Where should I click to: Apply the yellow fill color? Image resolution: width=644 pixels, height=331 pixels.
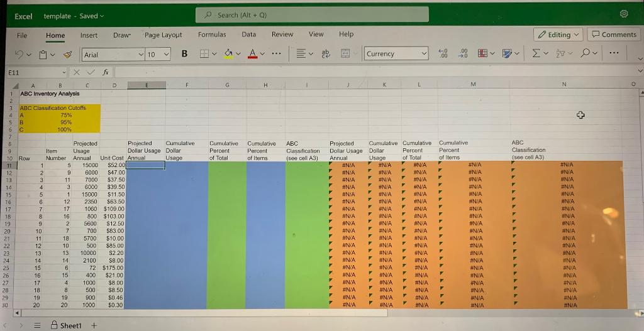pyautogui.click(x=229, y=54)
